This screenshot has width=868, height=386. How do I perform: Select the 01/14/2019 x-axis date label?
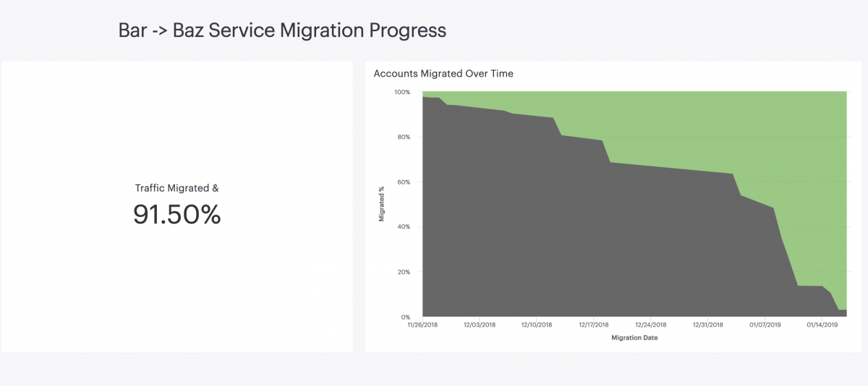click(822, 325)
